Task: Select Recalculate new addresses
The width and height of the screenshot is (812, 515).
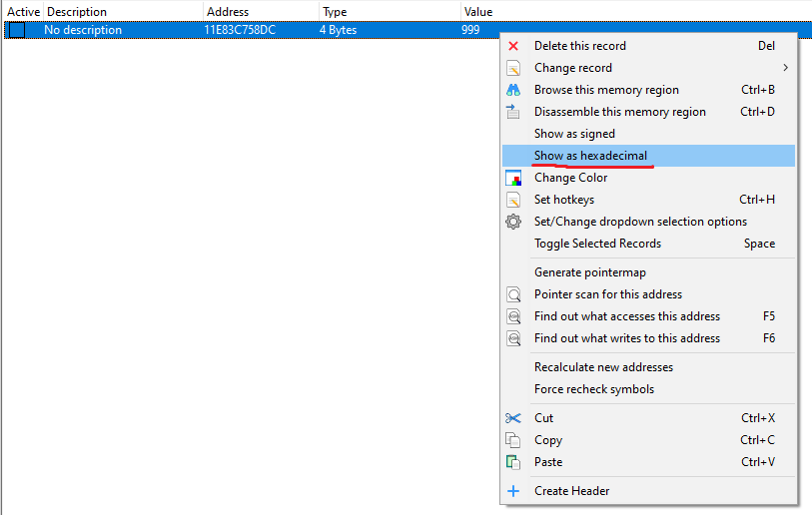Action: click(x=603, y=367)
